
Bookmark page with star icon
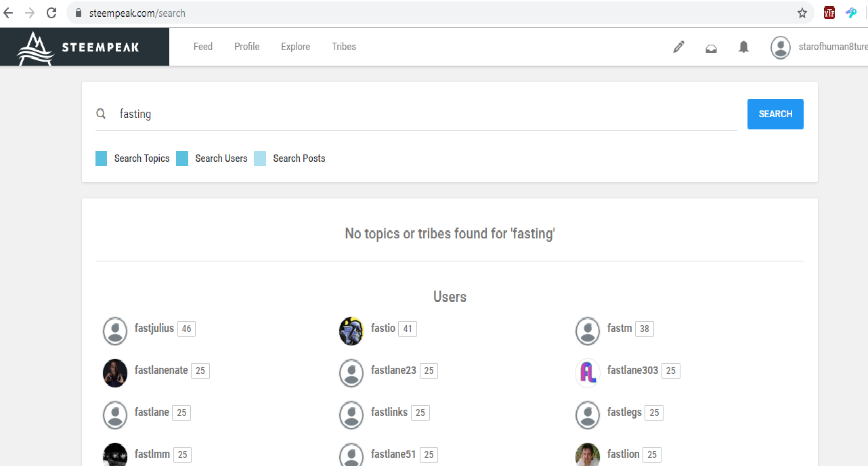click(802, 13)
